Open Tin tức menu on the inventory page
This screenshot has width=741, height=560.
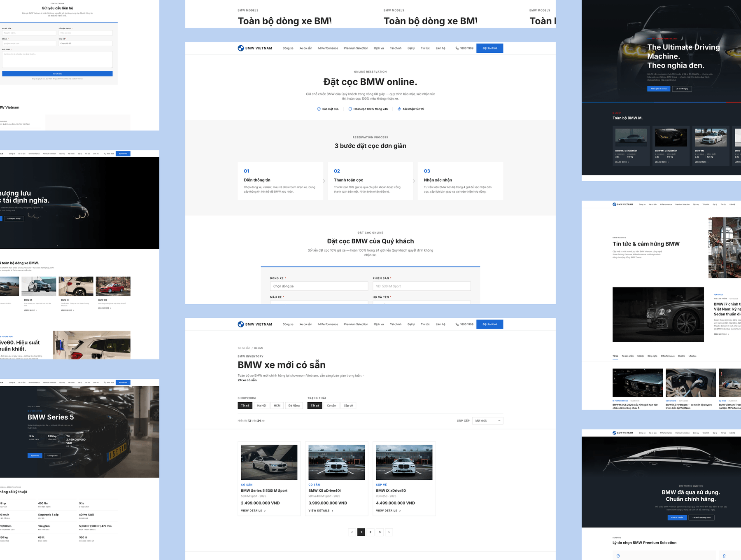425,324
